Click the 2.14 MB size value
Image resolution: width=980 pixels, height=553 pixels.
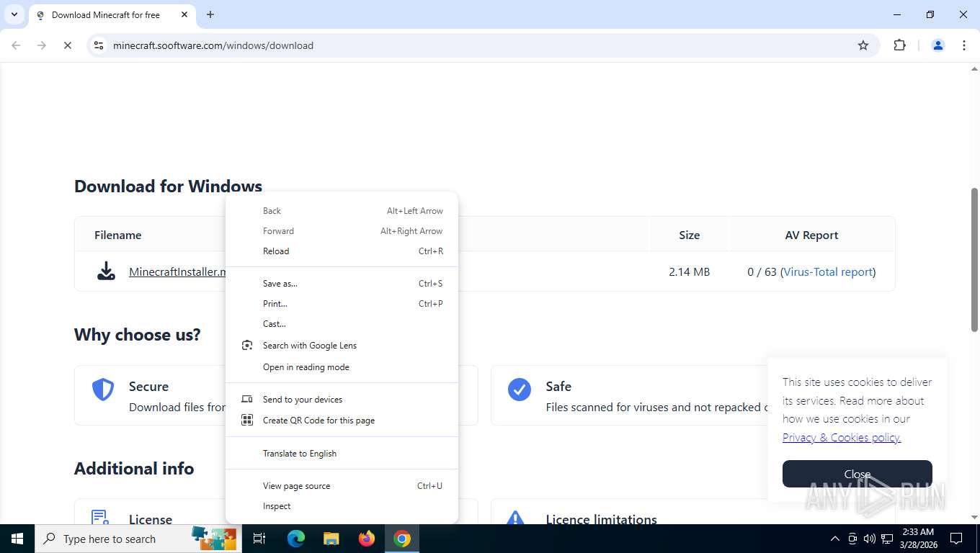pos(689,271)
